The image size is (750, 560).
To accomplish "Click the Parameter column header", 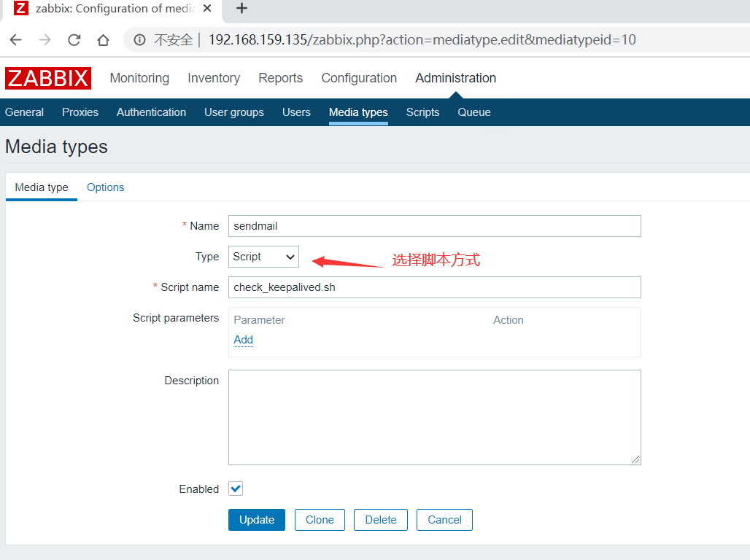I will click(259, 320).
